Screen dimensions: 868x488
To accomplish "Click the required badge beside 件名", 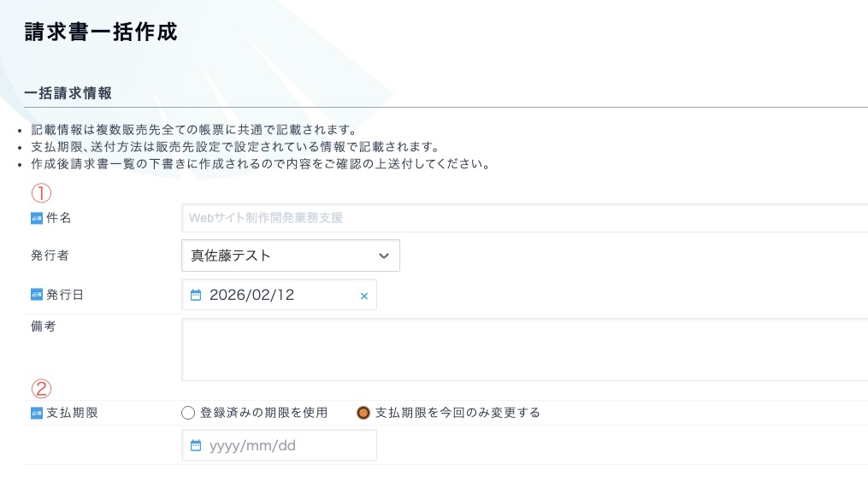I will 37,218.
